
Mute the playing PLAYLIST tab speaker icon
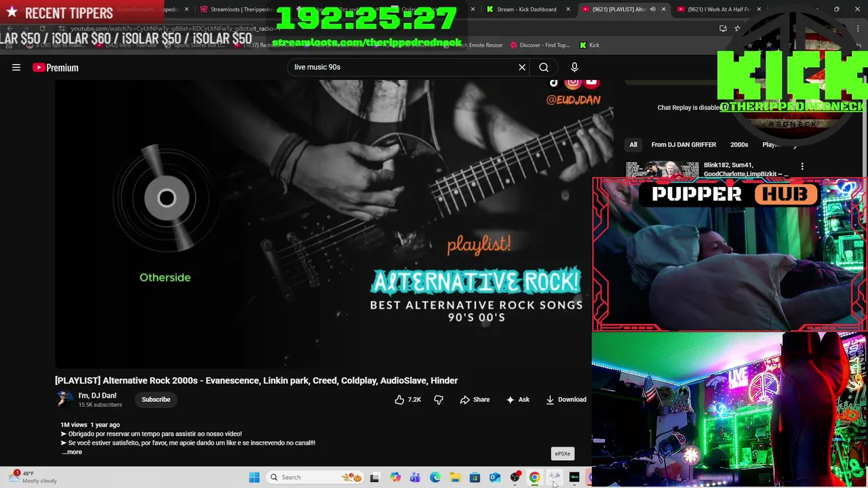pyautogui.click(x=652, y=9)
